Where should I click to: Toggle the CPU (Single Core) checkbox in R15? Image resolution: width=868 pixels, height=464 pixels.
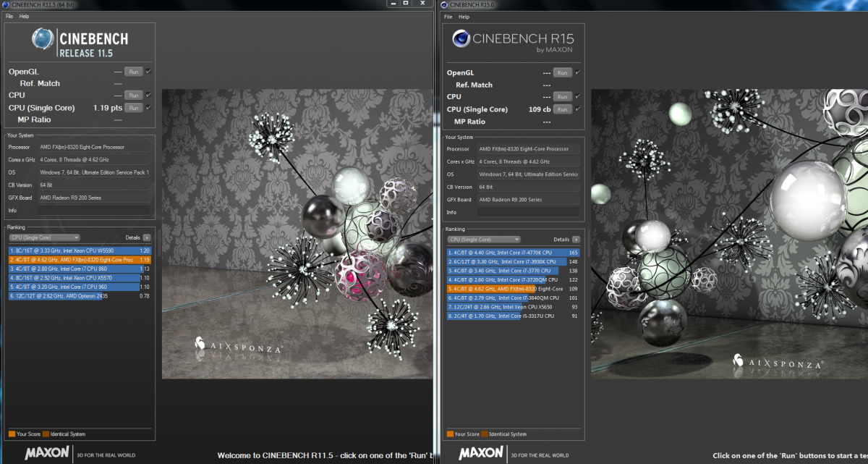click(578, 109)
